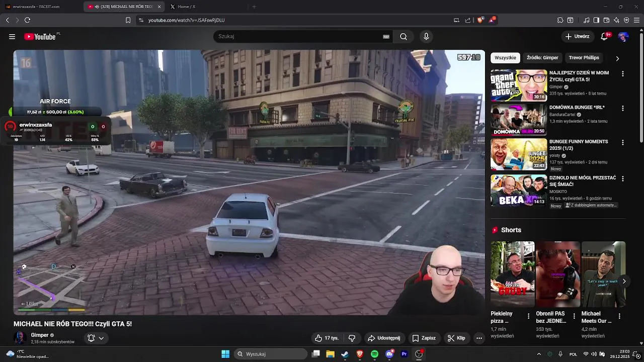This screenshot has width=644, height=362.
Task: Open the YouTube hamburger guide menu
Action: pos(12,36)
